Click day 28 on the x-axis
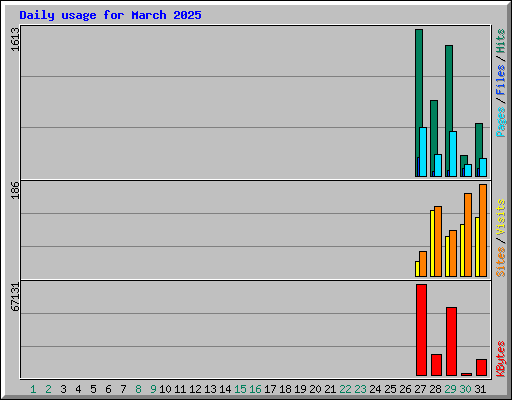512x400 pixels. click(435, 389)
